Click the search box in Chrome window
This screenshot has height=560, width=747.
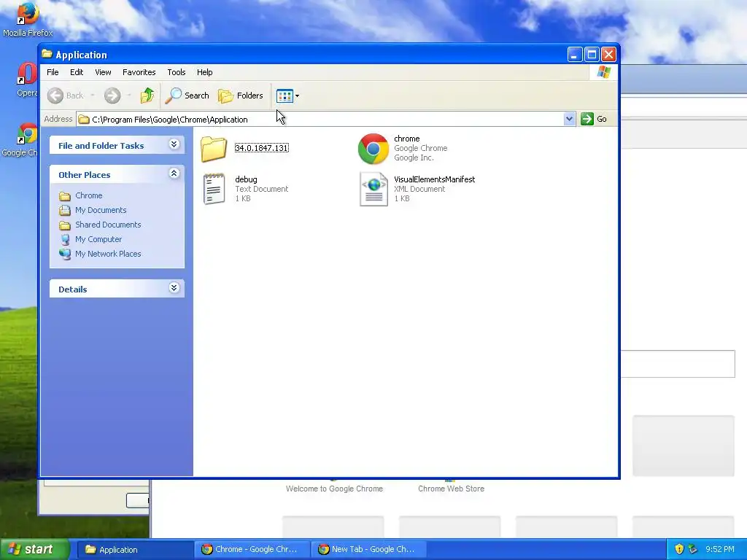pos(678,364)
